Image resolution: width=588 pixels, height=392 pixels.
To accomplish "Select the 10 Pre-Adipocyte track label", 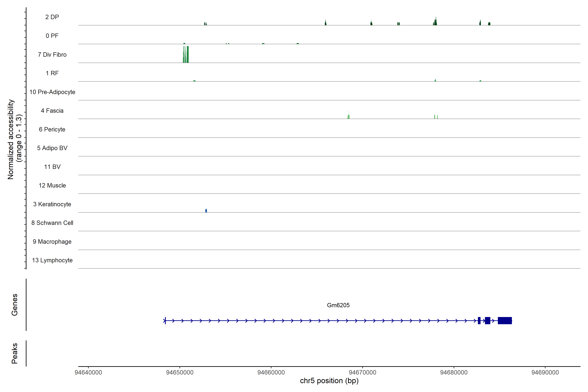I will click(52, 92).
